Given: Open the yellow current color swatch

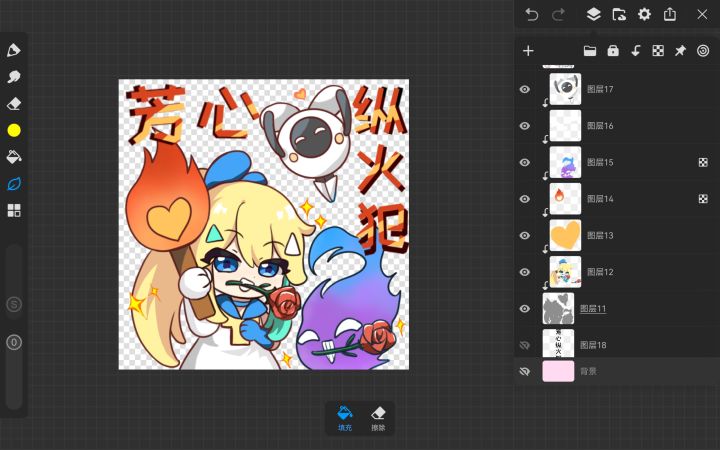Looking at the screenshot, I should coord(14,130).
